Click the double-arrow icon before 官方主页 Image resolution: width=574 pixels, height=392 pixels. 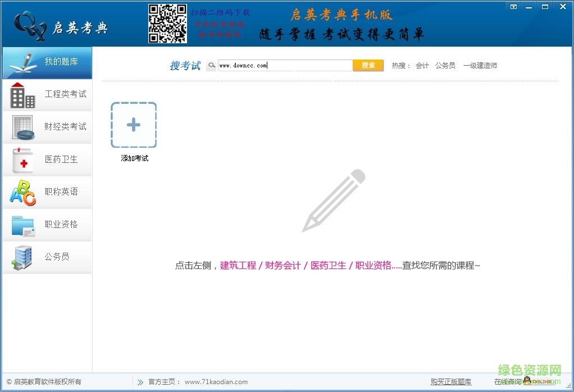[x=140, y=382]
